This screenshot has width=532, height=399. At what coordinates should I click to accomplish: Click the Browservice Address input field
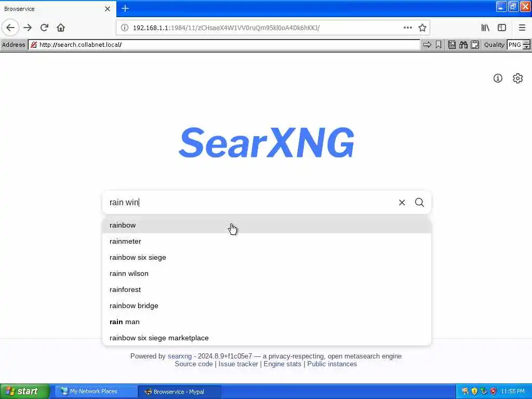[224, 45]
